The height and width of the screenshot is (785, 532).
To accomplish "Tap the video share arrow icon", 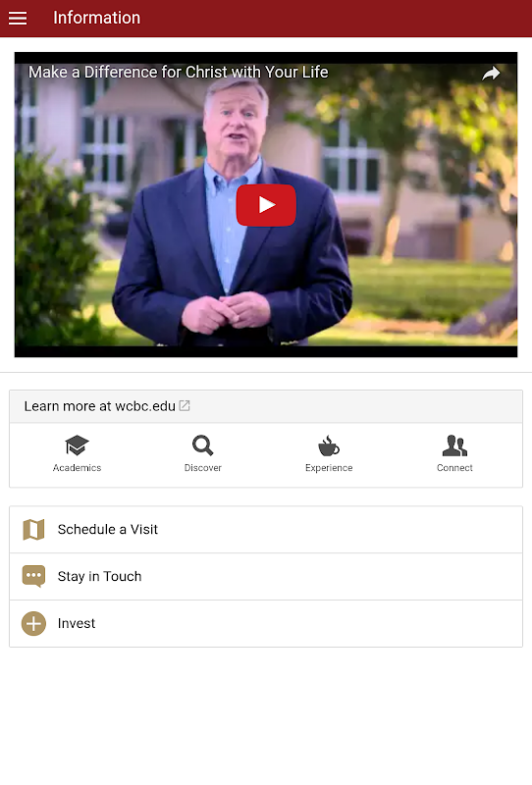I will [x=491, y=73].
